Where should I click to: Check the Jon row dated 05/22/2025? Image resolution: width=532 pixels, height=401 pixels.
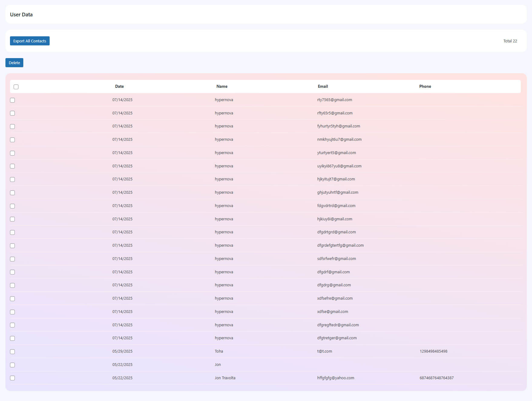point(12,365)
